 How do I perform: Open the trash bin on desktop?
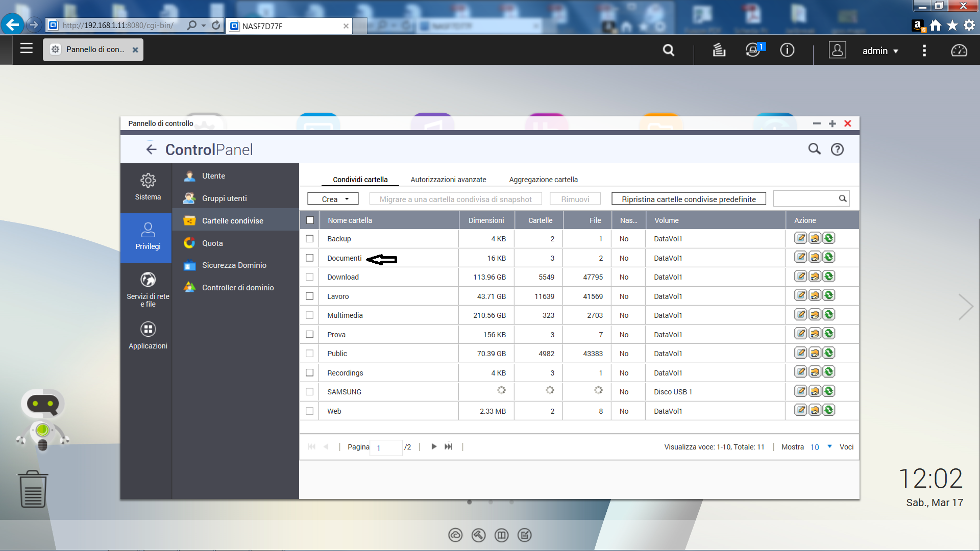[x=33, y=489]
